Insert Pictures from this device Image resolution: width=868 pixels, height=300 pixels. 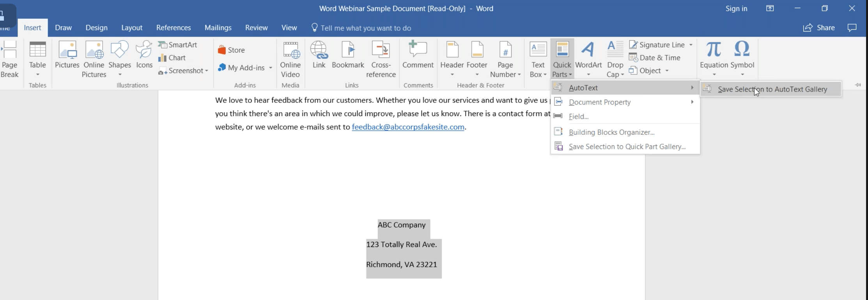(67, 55)
